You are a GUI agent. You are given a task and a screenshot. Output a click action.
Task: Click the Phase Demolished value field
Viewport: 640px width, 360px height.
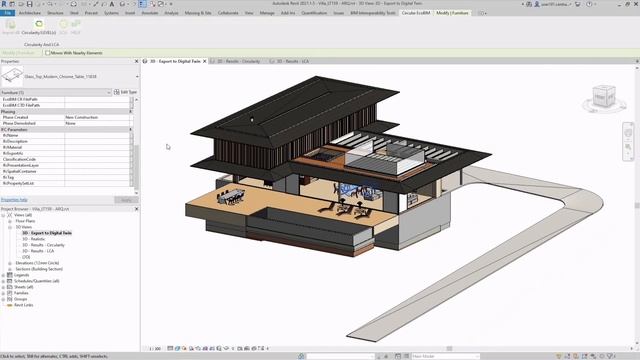pyautogui.click(x=97, y=123)
